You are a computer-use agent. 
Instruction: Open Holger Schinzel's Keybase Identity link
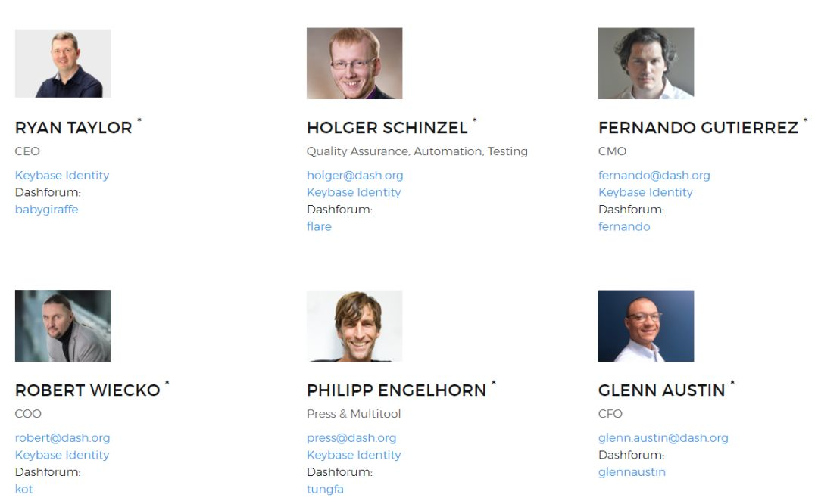click(x=354, y=192)
